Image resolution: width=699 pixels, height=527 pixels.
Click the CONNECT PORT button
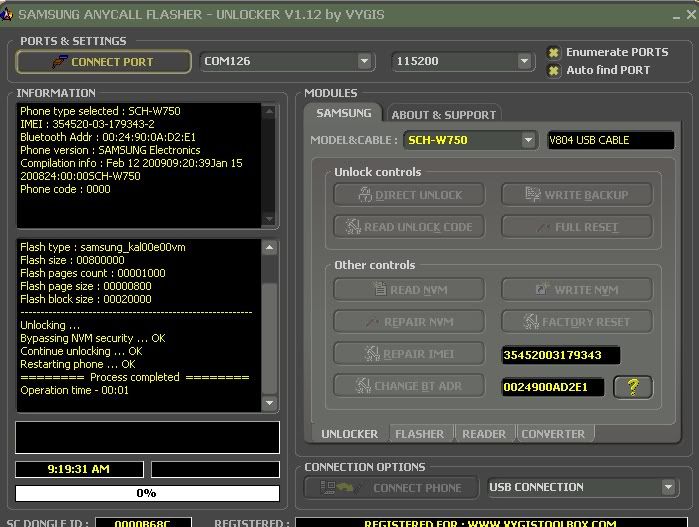[103, 62]
